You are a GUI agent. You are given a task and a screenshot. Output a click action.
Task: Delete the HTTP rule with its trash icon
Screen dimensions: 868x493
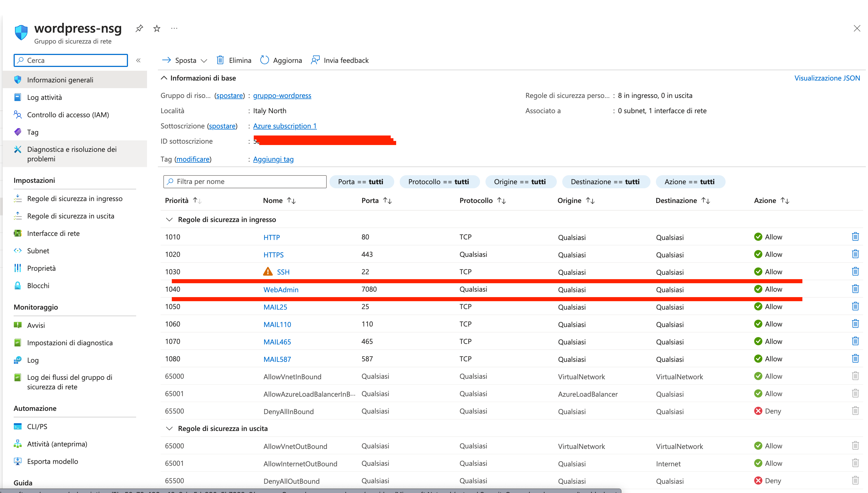pos(855,237)
